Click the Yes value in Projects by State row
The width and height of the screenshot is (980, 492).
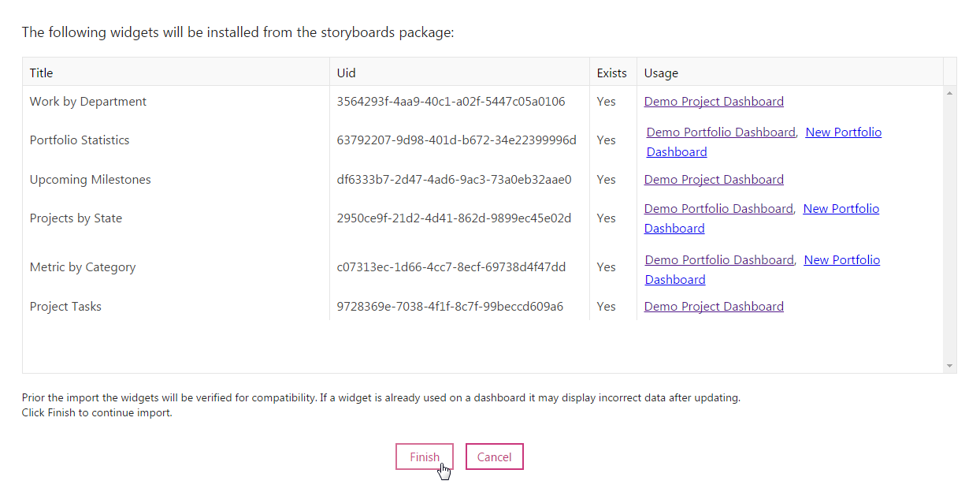point(606,218)
